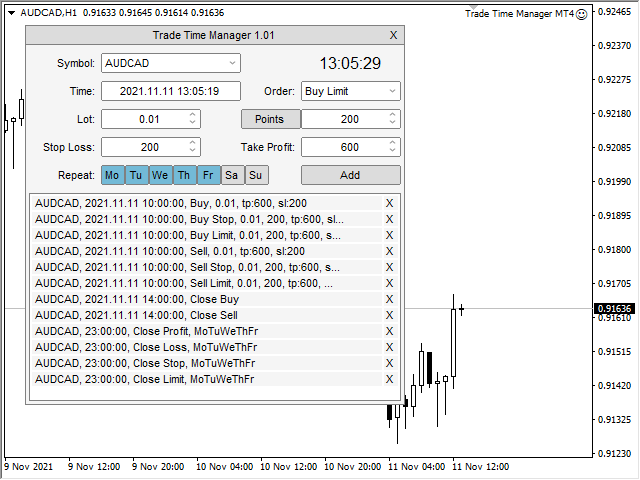Delete the Close Profit 23:00:00 entry
The image size is (640, 480).
[389, 331]
